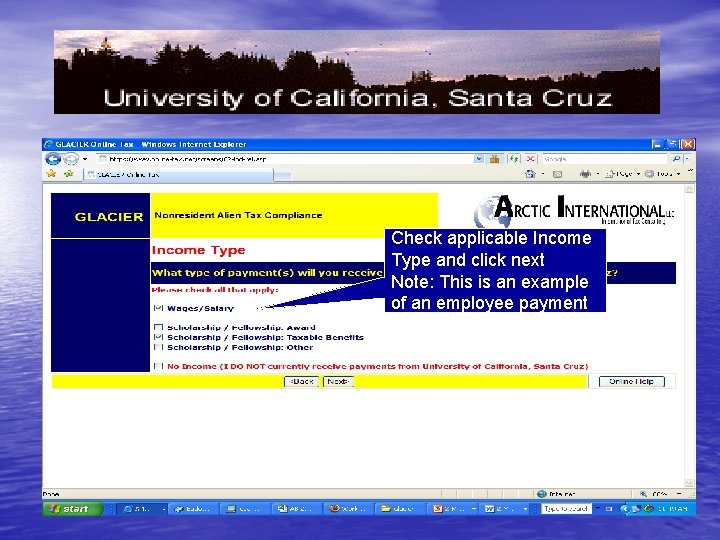Click the search magnifier icon
Viewport: 720px width, 540px height.
(x=676, y=159)
